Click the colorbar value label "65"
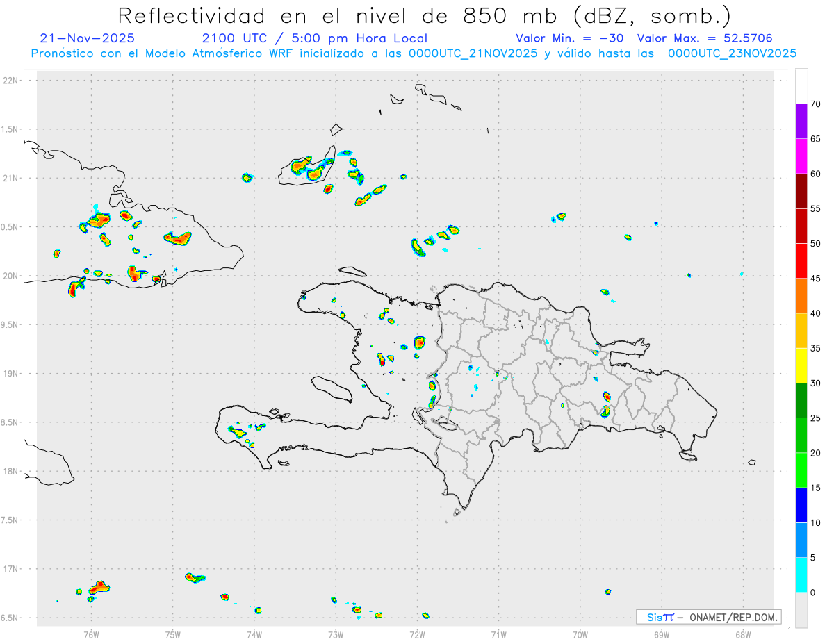This screenshot has width=834, height=644. [816, 139]
